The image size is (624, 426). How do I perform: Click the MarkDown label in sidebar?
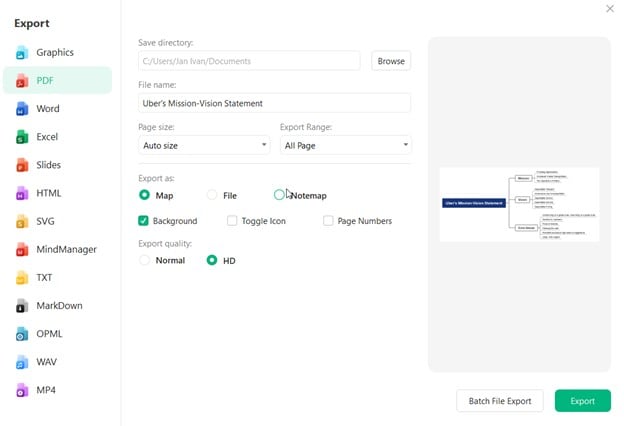[x=59, y=306]
